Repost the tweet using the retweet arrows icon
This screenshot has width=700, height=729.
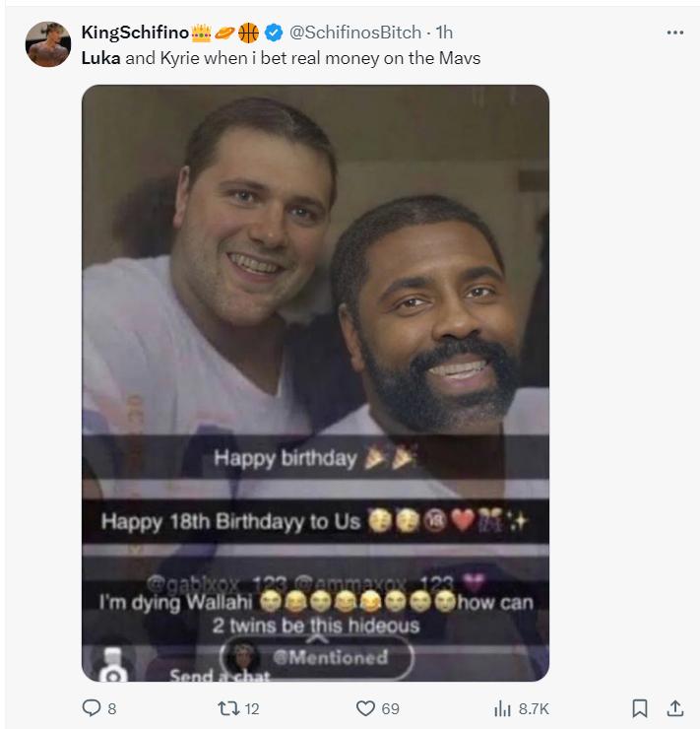[223, 707]
